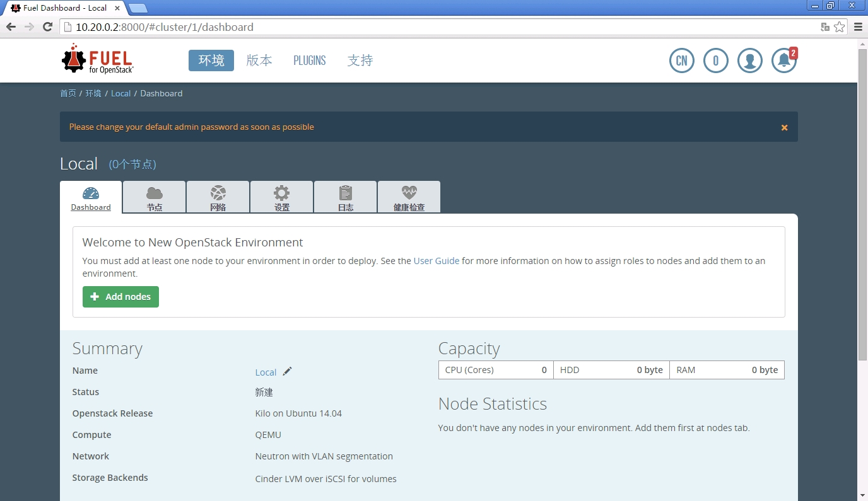
Task: Click the Local environment name link
Action: coord(266,372)
